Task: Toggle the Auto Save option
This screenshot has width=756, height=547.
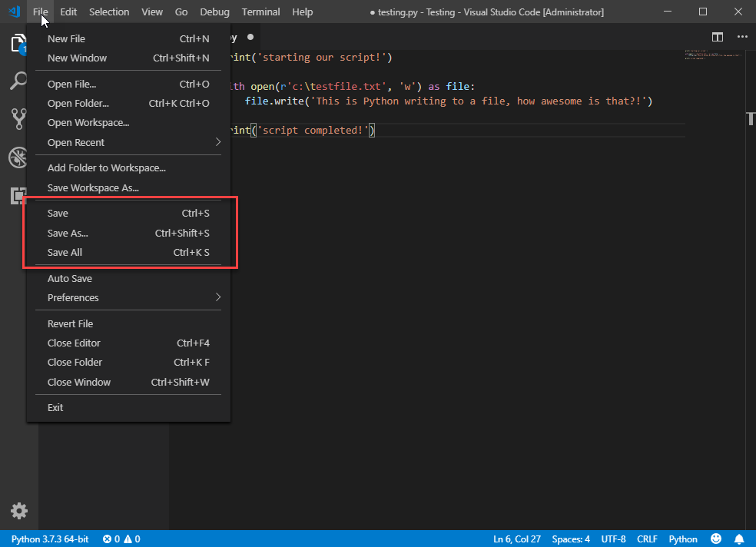Action: [128, 279]
